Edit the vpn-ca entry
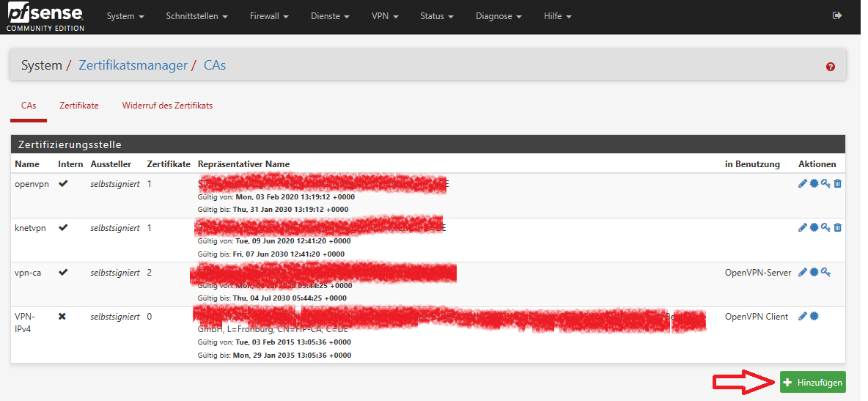868x401 pixels. click(802, 273)
